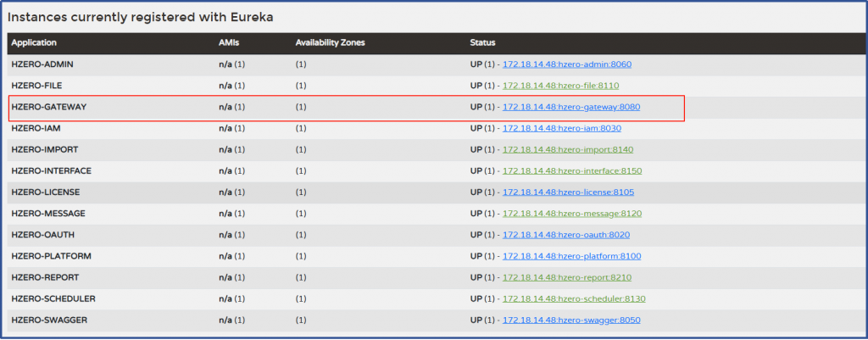868x340 pixels.
Task: Click the HZERO-SWAGGER application name cell
Action: point(49,320)
